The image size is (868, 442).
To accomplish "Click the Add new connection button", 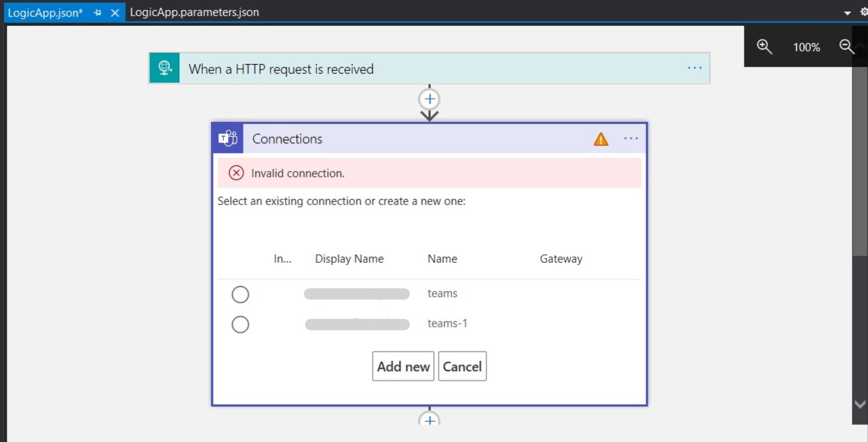I will (403, 366).
